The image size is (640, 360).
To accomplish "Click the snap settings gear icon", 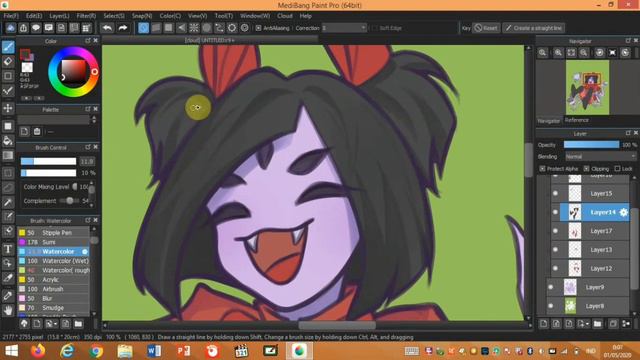I will click(244, 28).
